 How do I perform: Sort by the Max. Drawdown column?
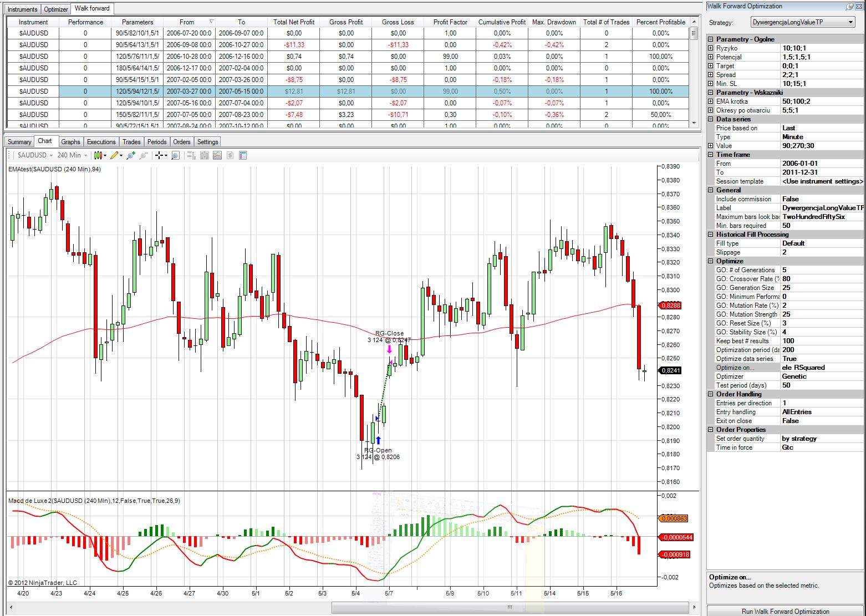tap(554, 22)
